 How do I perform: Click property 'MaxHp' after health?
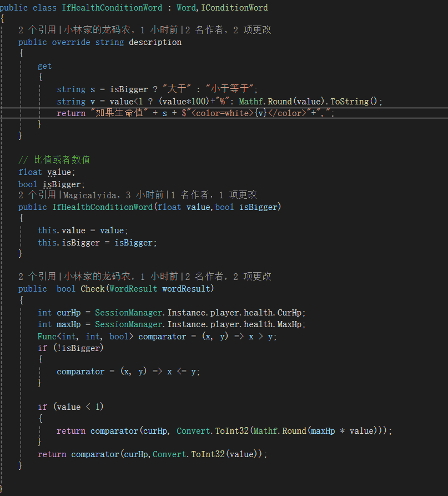290,324
